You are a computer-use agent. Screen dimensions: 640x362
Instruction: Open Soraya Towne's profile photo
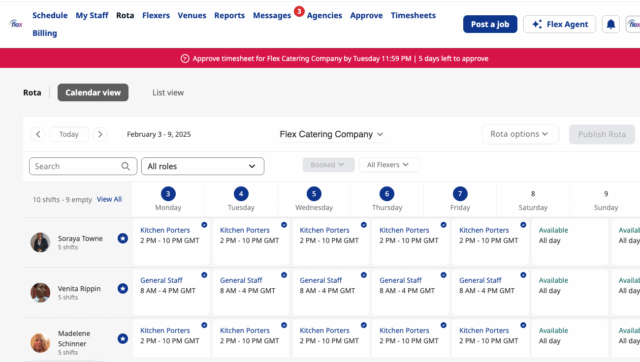[x=40, y=242]
